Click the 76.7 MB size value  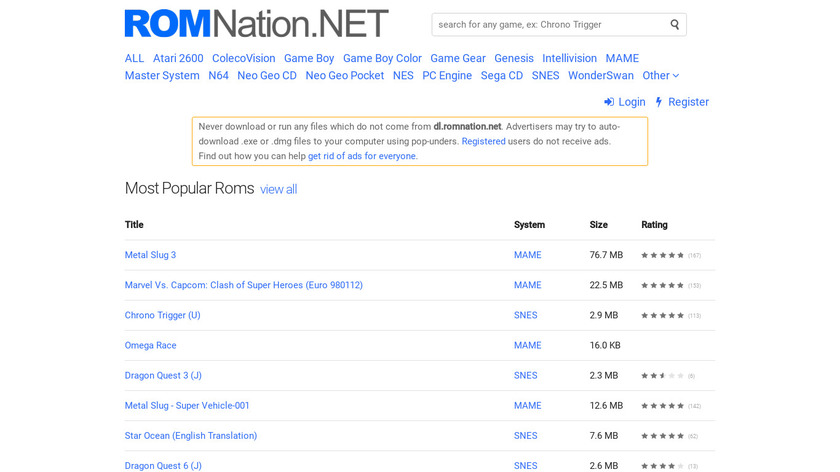click(606, 255)
